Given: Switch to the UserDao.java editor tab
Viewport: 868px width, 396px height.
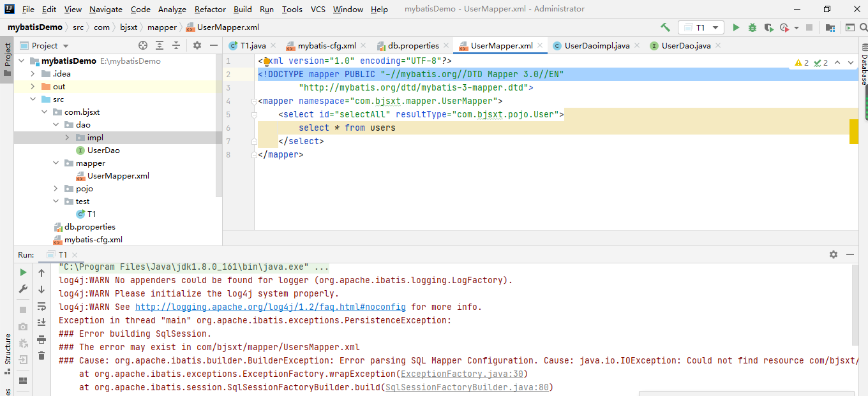Looking at the screenshot, I should [x=686, y=46].
